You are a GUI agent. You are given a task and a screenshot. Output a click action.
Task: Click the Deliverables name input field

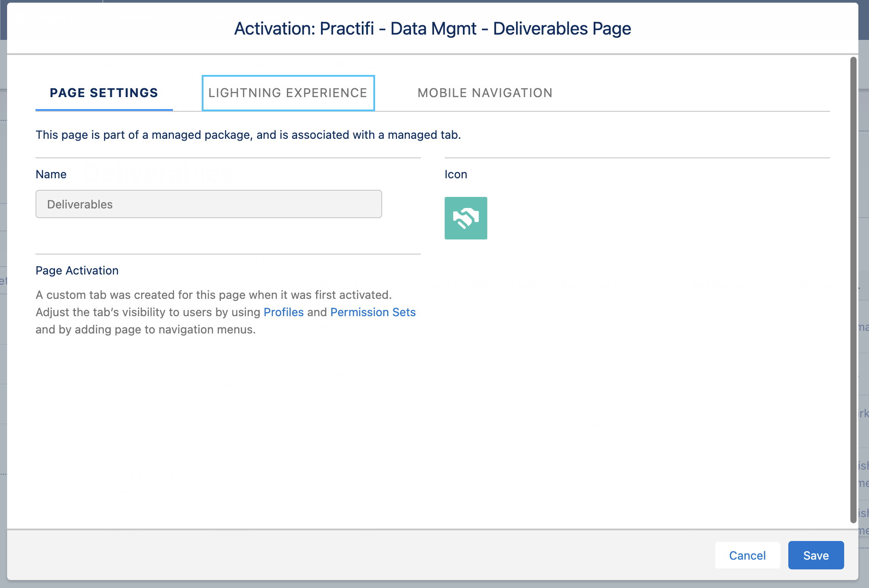click(x=209, y=204)
